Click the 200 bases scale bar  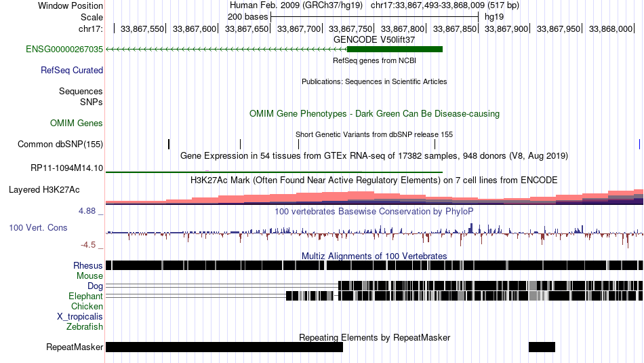[375, 17]
